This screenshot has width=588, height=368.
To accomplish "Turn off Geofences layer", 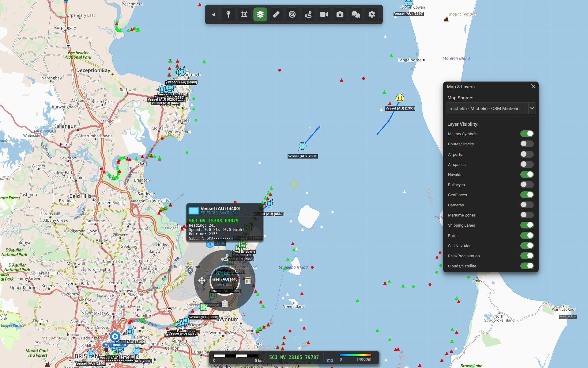I will point(527,195).
